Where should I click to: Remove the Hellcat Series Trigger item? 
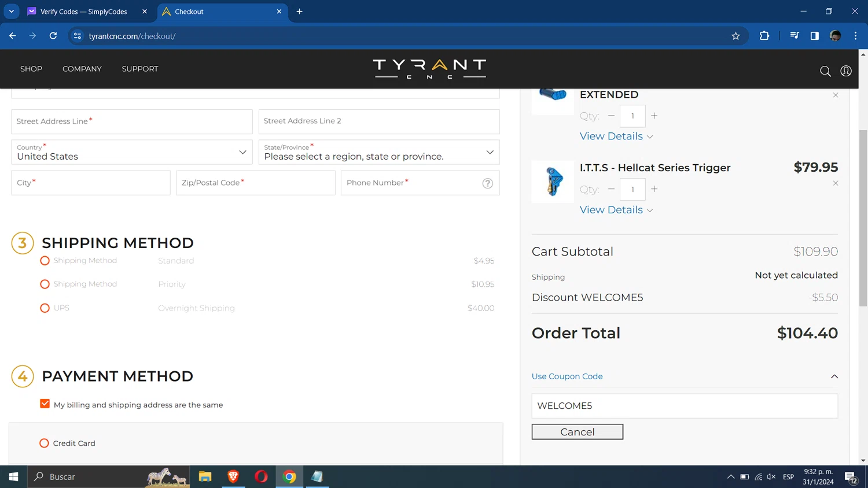click(x=836, y=183)
